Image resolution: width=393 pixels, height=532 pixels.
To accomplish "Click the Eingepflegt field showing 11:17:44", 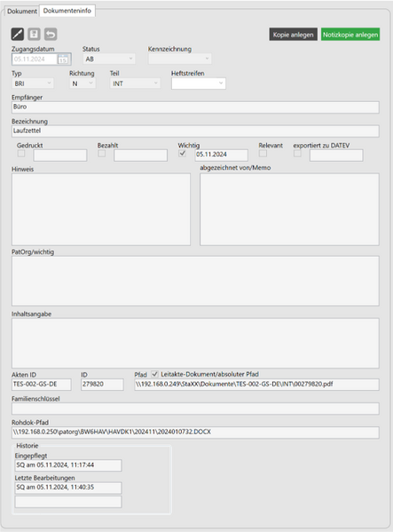I will pyautogui.click(x=68, y=465).
